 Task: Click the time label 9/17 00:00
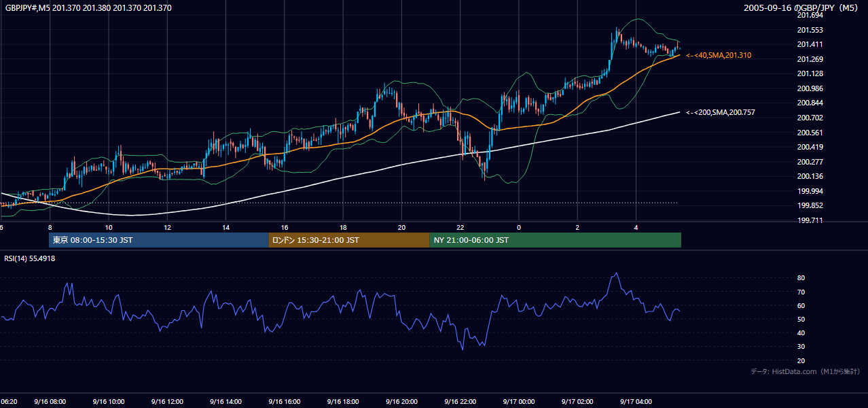519,402
